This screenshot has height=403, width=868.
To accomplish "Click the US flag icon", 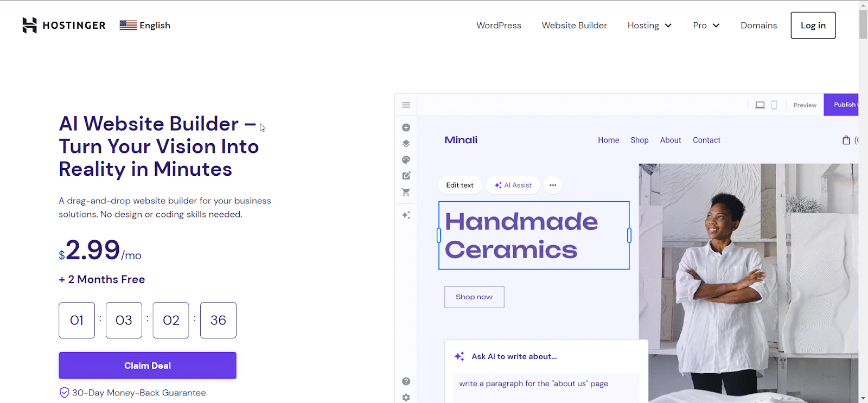I will pos(128,25).
